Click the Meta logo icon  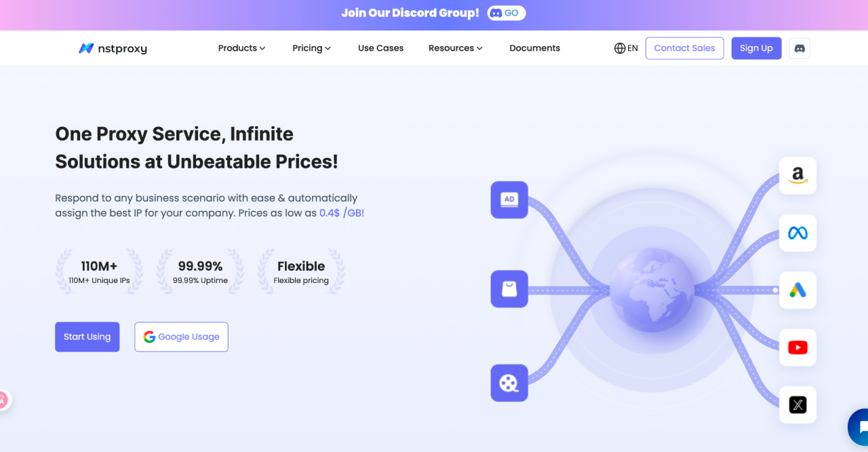[797, 233]
